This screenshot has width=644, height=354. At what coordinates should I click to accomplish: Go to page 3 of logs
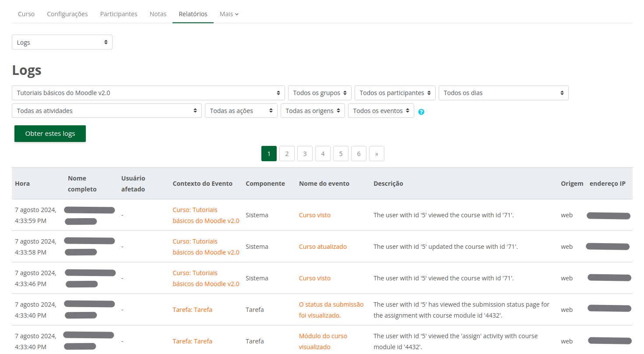(x=305, y=154)
